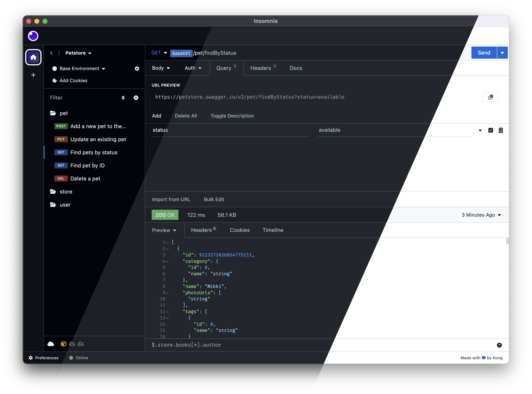Open the Timeline response tab
Screen dimensions: 532x394
[x=273, y=230]
